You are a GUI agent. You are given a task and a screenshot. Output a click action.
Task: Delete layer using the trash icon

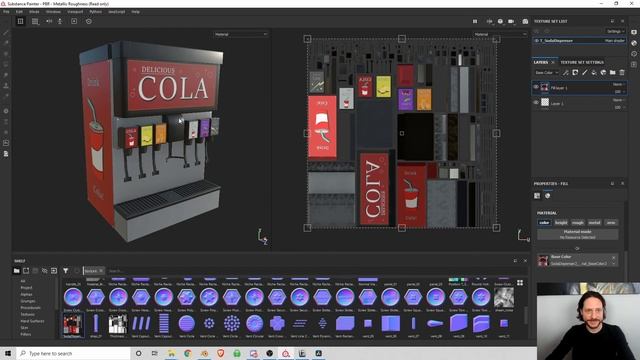pos(622,73)
